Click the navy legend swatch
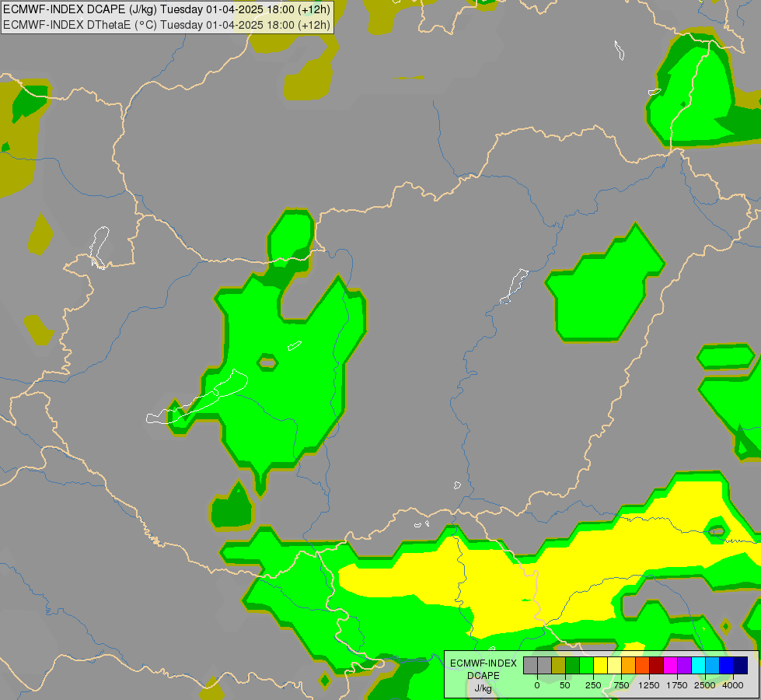761x700 pixels. (741, 666)
